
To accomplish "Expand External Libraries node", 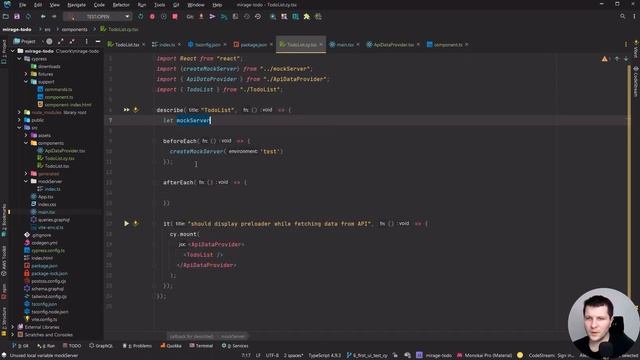I will [x=12, y=327].
